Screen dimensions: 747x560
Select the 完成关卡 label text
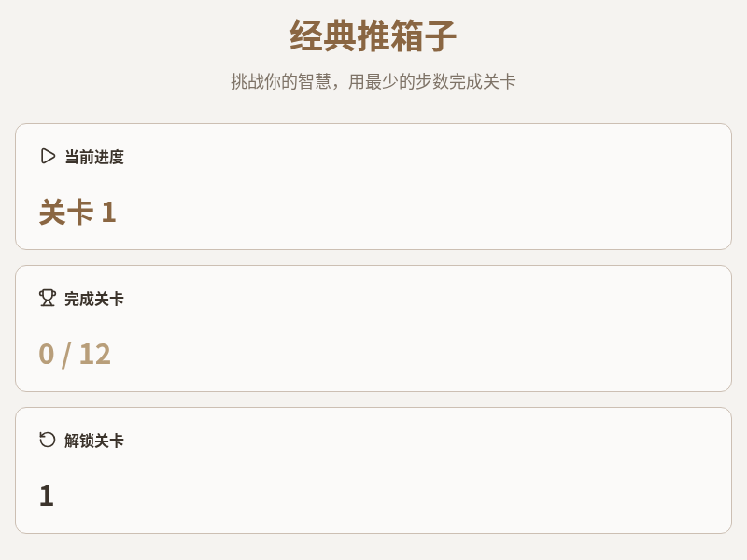[x=93, y=300]
